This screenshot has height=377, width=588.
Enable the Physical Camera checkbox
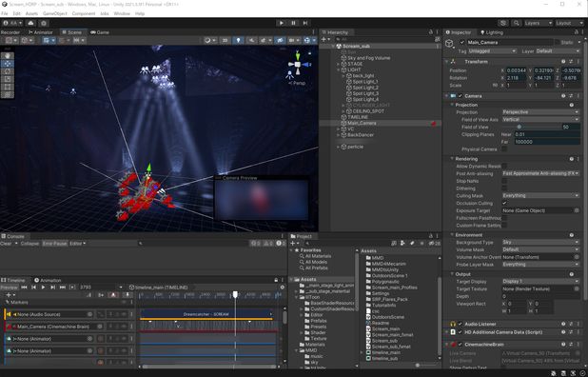(x=505, y=149)
